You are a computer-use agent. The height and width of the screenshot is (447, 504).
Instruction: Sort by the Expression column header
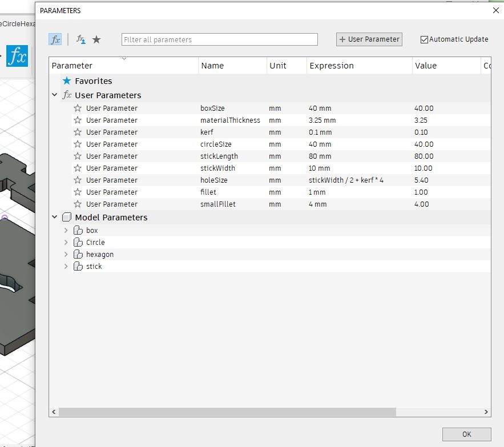(360, 66)
